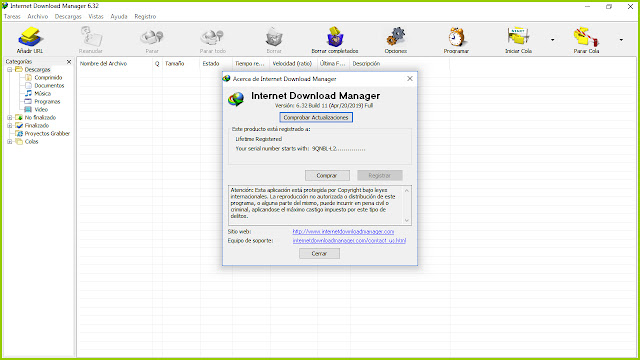Sort by Q column header
The width and height of the screenshot is (640, 360).
[x=157, y=64]
